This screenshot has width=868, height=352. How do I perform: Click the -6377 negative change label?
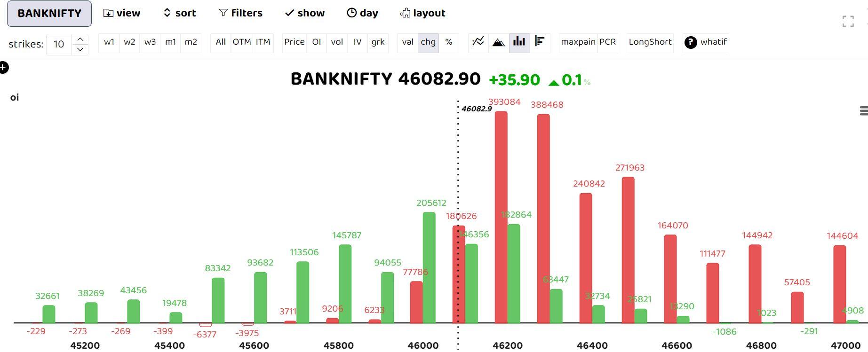(205, 334)
